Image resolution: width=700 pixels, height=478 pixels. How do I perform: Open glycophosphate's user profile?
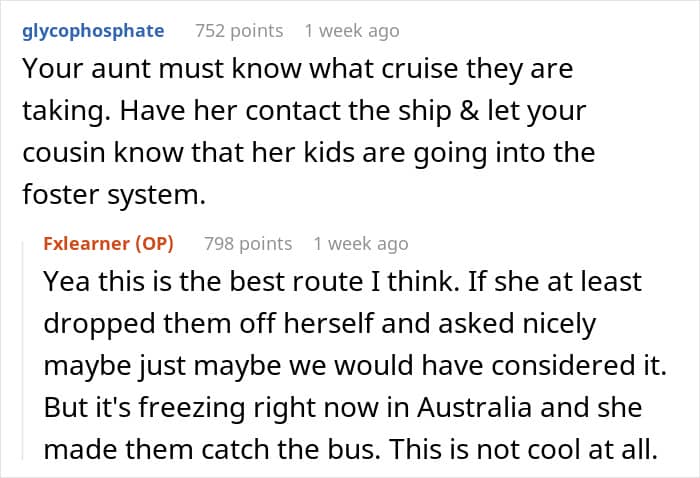(93, 31)
